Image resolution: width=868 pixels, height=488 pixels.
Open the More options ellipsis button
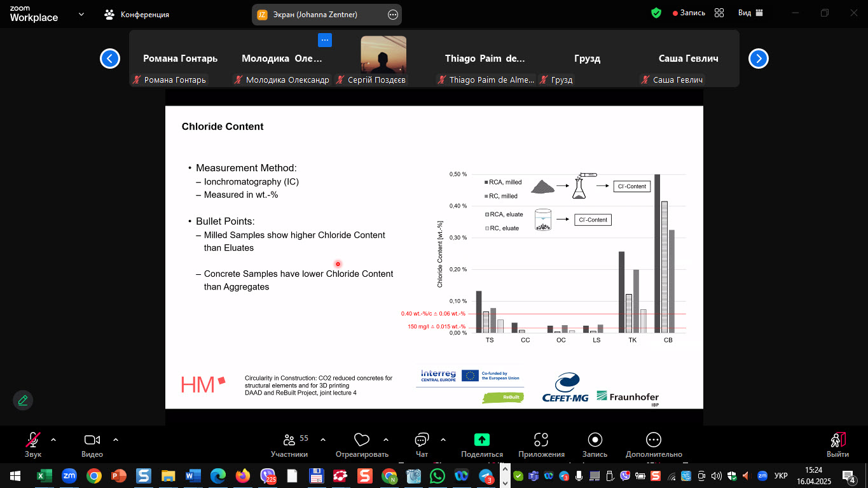click(x=653, y=444)
